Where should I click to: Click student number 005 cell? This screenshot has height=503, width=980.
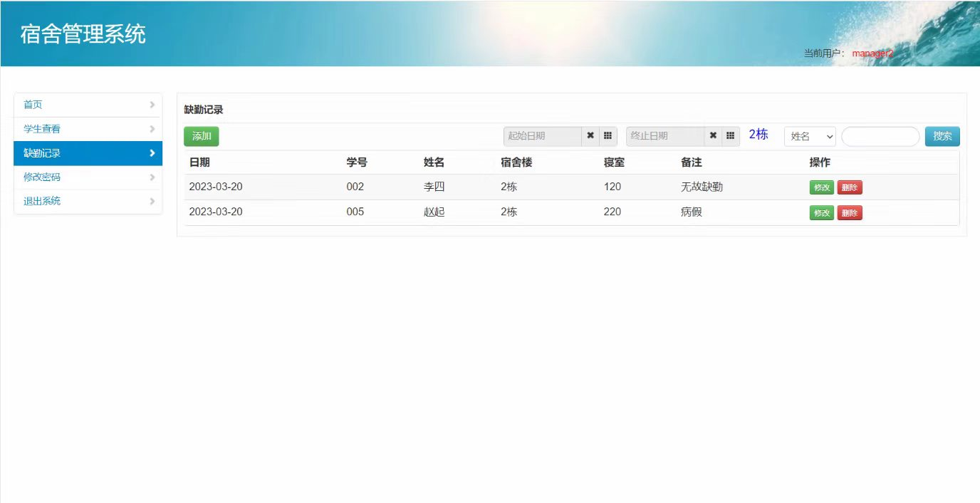point(355,212)
